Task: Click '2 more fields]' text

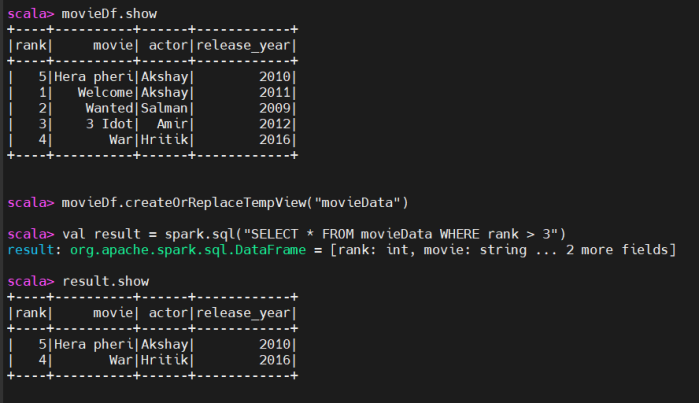Action: pos(621,250)
